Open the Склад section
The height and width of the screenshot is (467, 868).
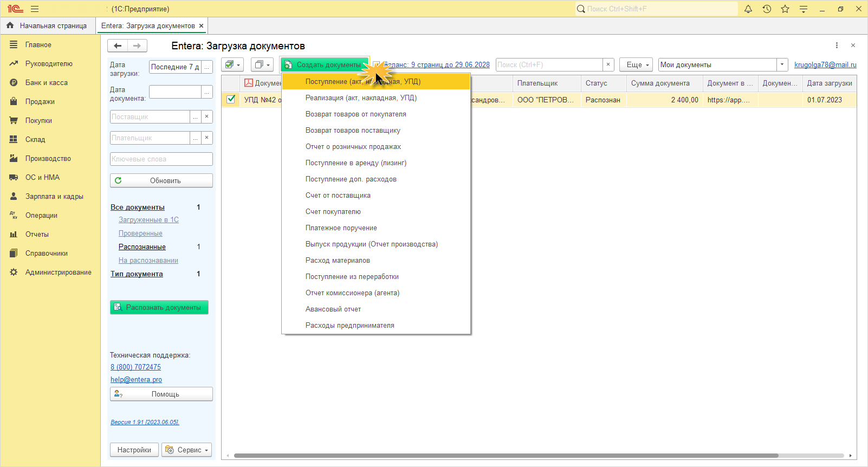point(35,140)
